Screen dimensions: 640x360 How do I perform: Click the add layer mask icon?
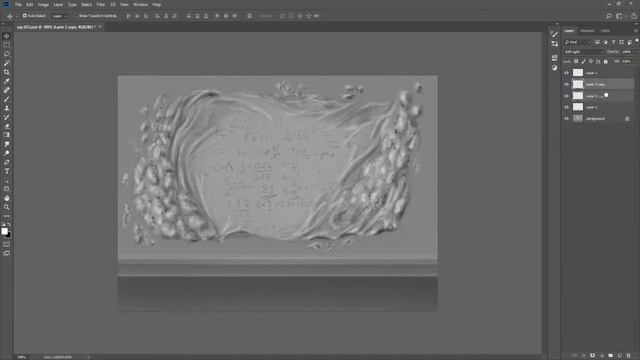click(593, 356)
